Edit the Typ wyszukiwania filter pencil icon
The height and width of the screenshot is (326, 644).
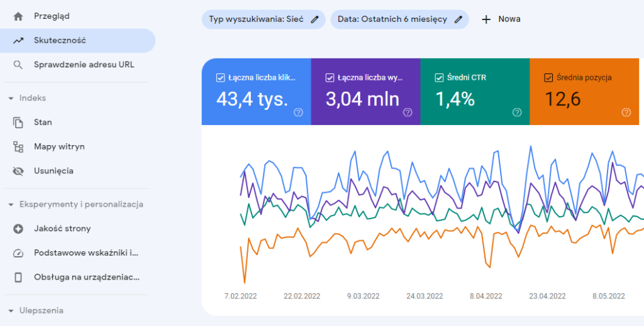(x=314, y=19)
